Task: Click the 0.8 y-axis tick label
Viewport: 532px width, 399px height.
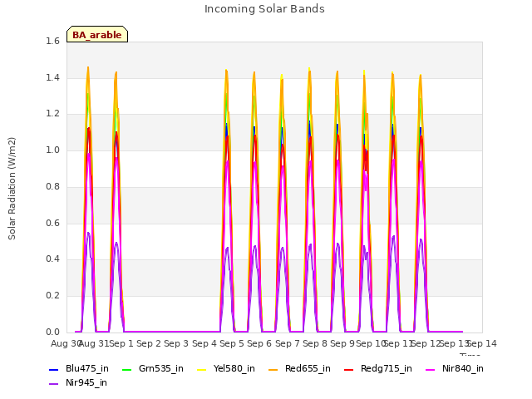Action: click(52, 186)
